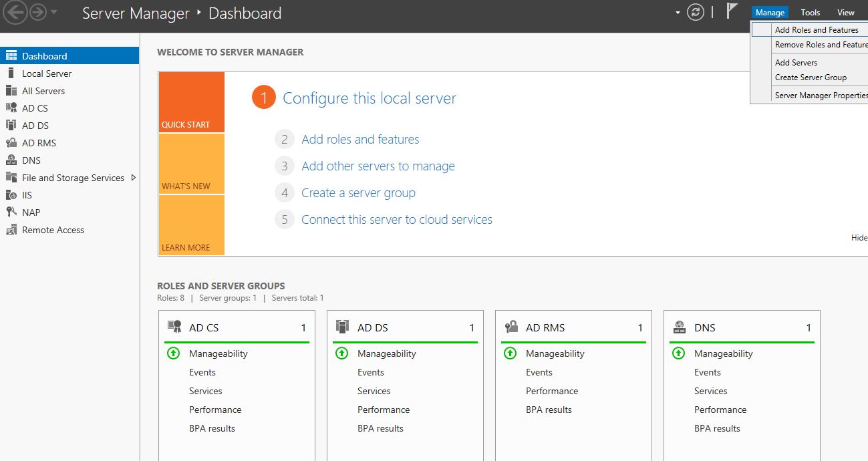Click the IIS sidebar icon
The image size is (868, 461).
11,195
